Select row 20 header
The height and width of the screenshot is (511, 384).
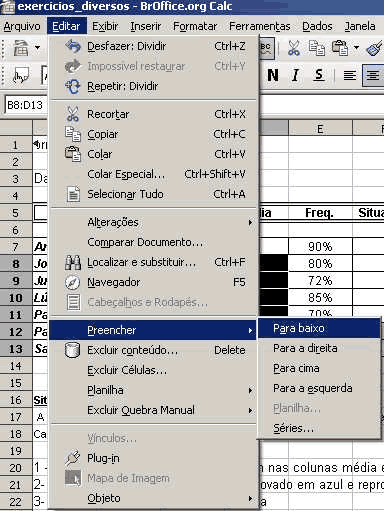click(x=16, y=468)
